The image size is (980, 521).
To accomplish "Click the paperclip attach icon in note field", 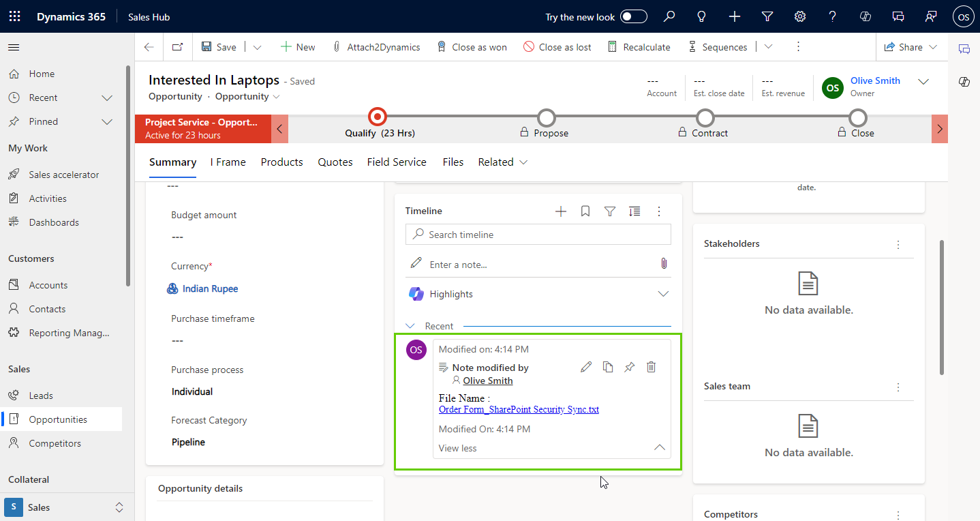I will 664,264.
